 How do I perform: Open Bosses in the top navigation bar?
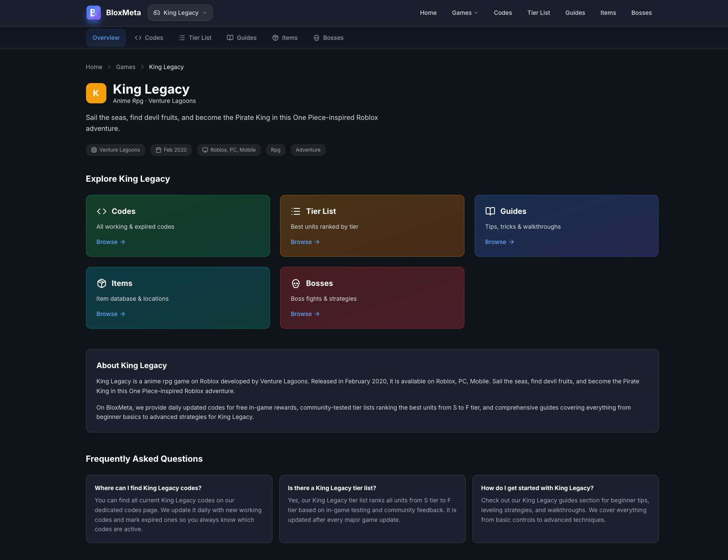point(641,13)
